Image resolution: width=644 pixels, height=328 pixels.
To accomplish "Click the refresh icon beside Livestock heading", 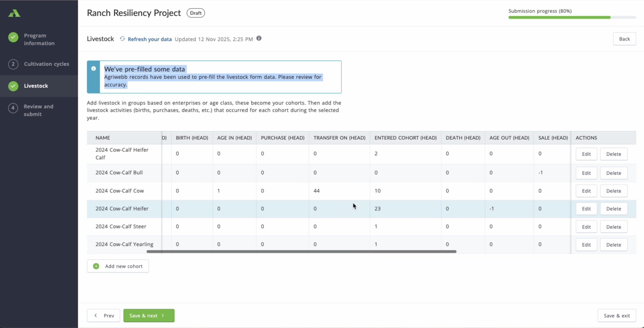I will pos(122,39).
